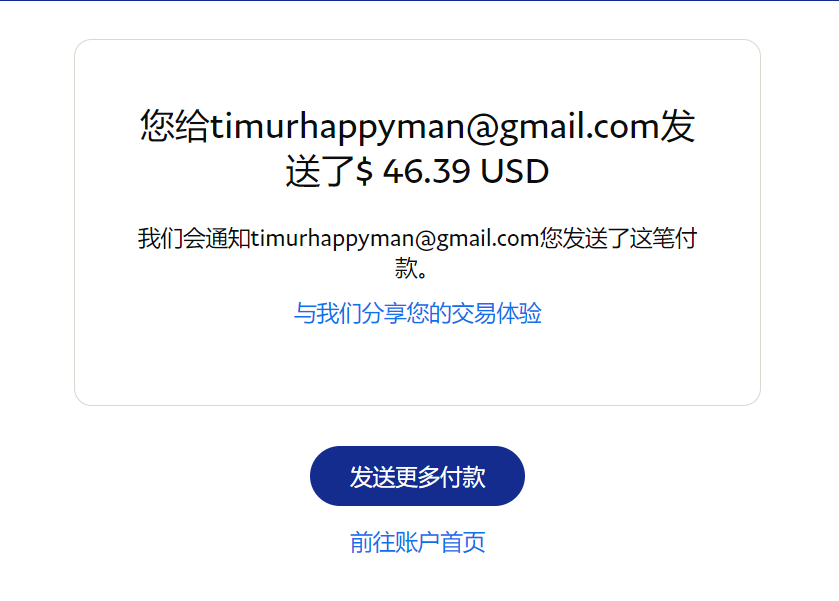
Task: Go to 前往账户首页 link
Action: (x=417, y=542)
